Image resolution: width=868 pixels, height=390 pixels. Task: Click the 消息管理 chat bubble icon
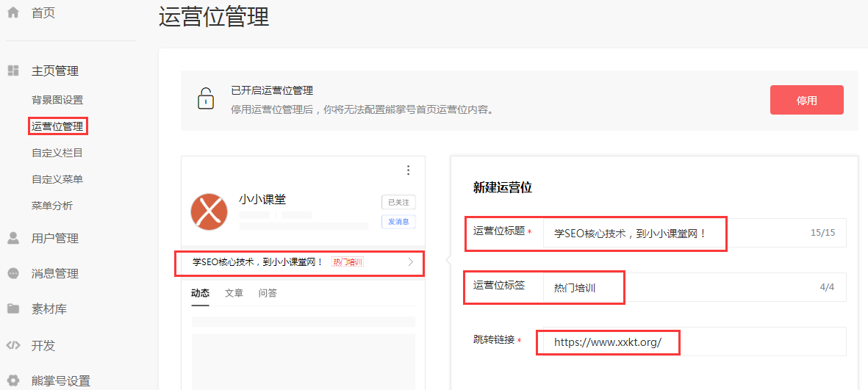point(12,273)
